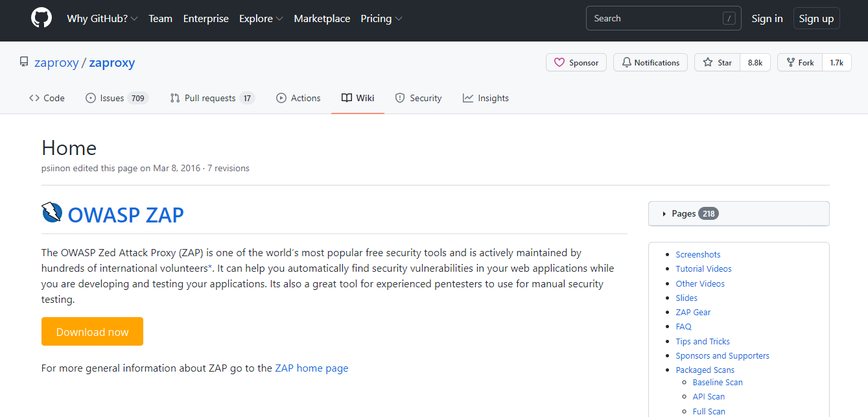Click Enterprise in the top navigation
This screenshot has width=868, height=417.
tap(206, 19)
